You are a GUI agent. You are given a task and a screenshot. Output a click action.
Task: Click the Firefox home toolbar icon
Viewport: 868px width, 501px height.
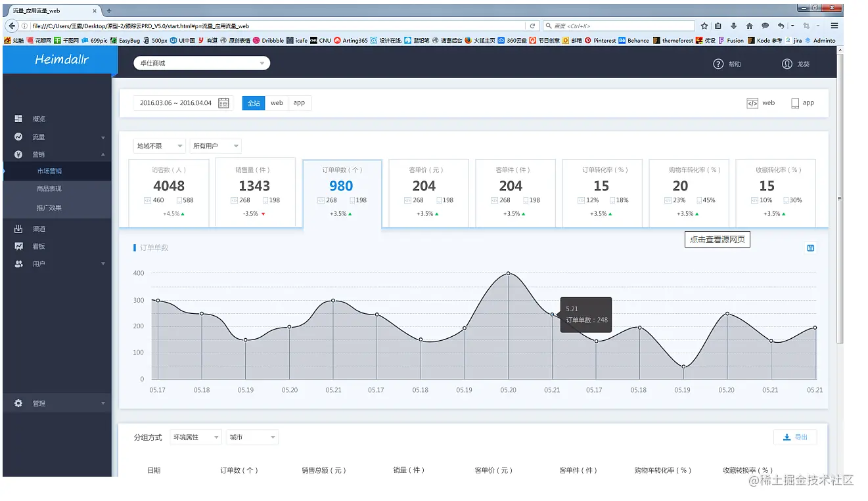(x=749, y=26)
